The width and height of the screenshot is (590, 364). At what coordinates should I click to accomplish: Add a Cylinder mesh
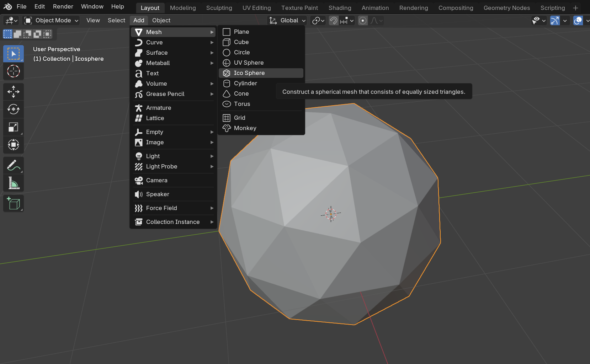tap(261, 83)
